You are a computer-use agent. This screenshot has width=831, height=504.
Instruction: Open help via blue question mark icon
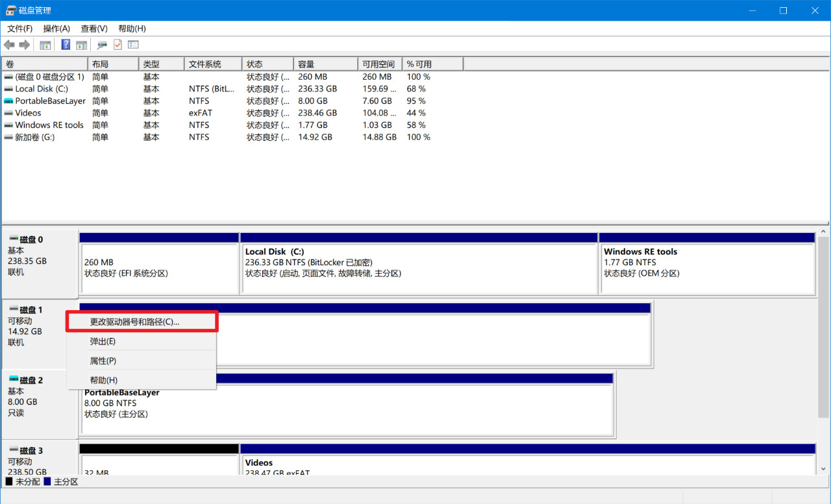(x=66, y=45)
